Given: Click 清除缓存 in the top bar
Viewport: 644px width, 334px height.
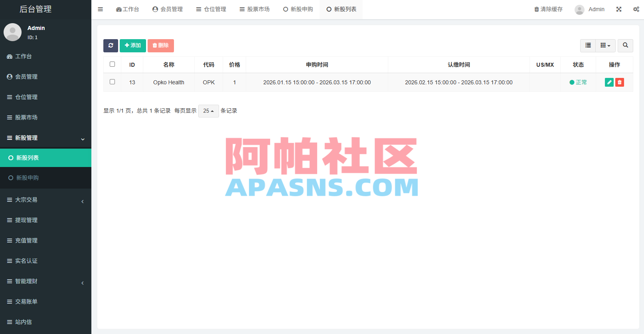Looking at the screenshot, I should coord(549,9).
